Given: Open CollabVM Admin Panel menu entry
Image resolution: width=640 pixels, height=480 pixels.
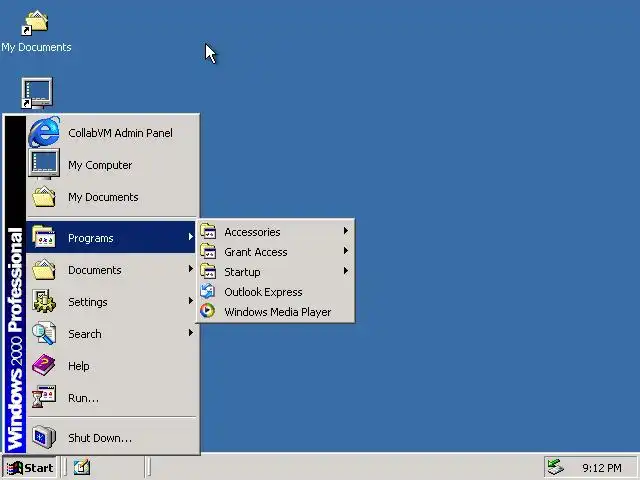Looking at the screenshot, I should click(120, 133).
